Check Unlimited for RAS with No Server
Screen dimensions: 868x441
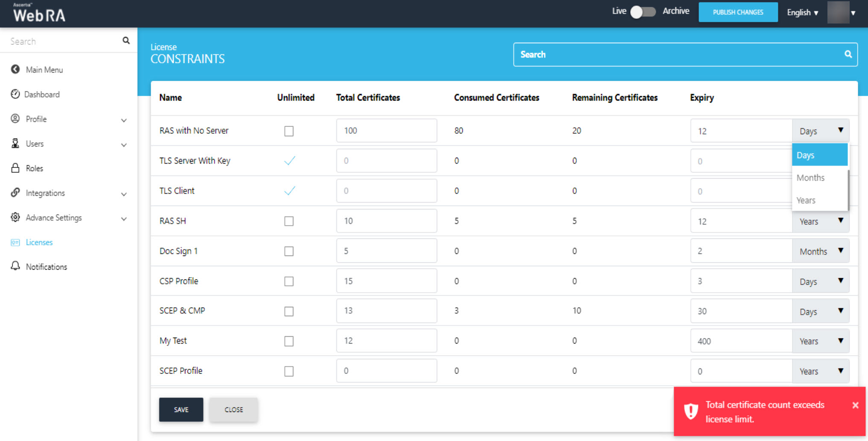(289, 131)
